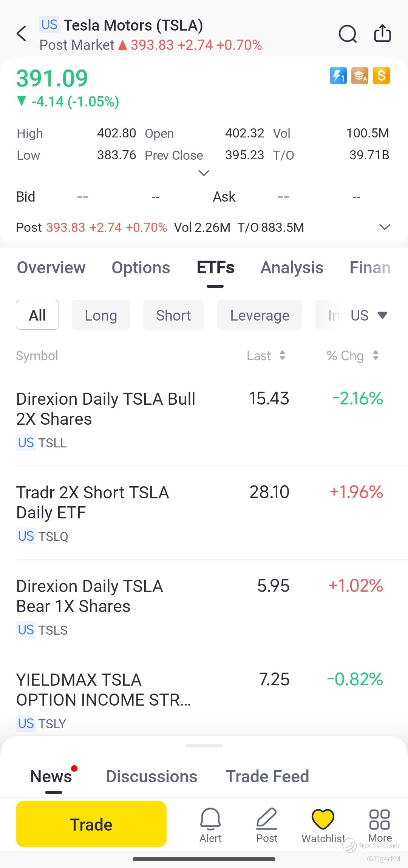The height and width of the screenshot is (868, 408).
Task: Select the Long filter chip
Action: tap(101, 315)
